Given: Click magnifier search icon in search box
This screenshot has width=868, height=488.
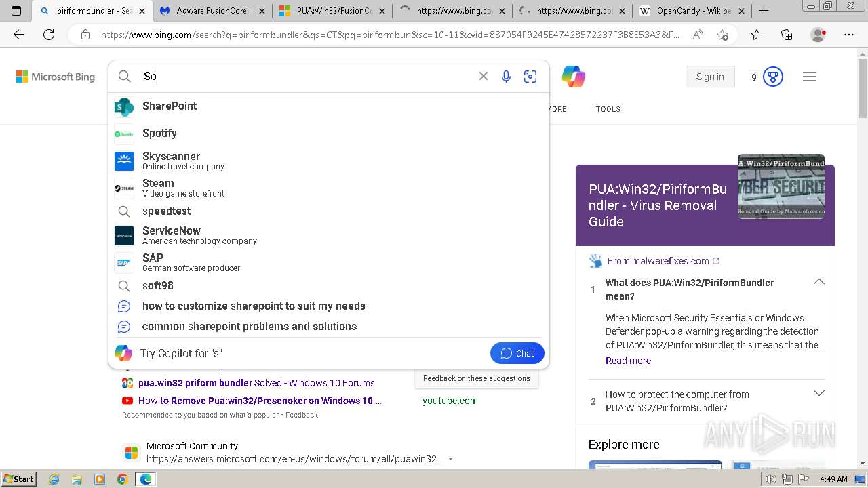Looking at the screenshot, I should (125, 77).
